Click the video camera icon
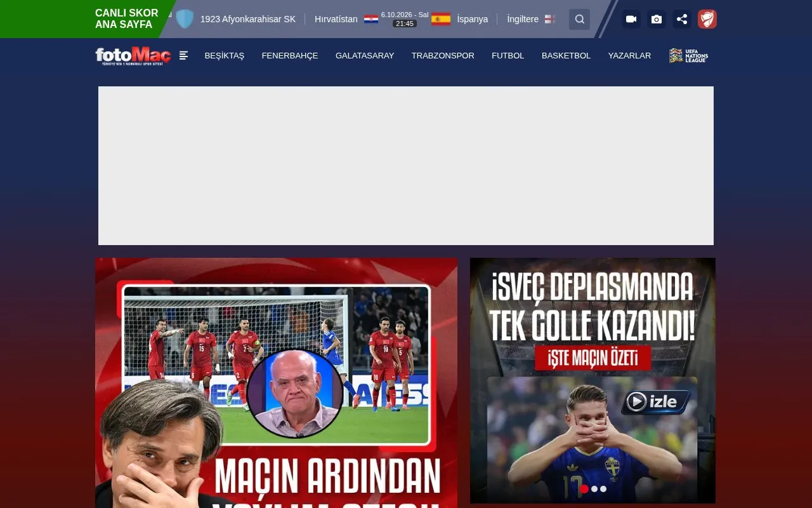The height and width of the screenshot is (508, 812). point(631,19)
